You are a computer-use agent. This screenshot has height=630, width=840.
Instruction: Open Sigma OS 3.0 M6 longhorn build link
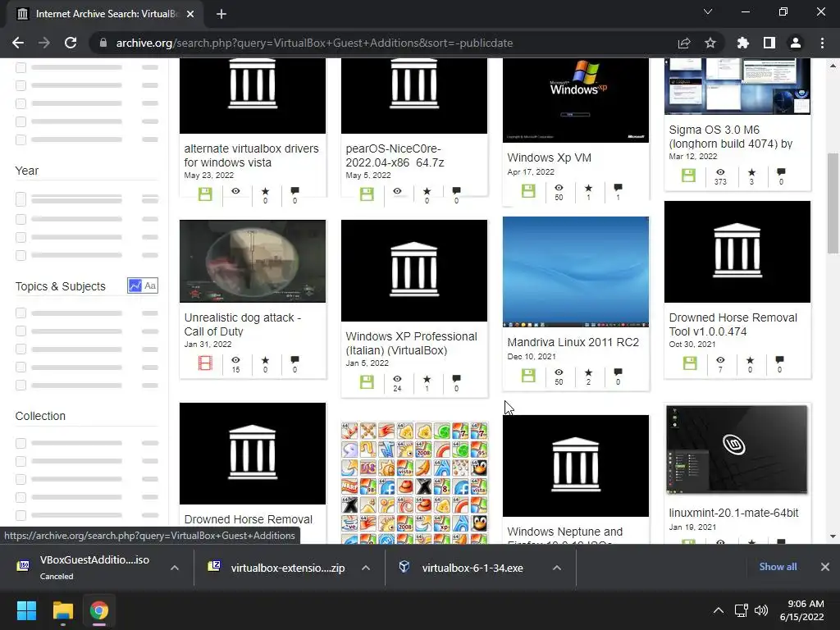[x=731, y=137]
